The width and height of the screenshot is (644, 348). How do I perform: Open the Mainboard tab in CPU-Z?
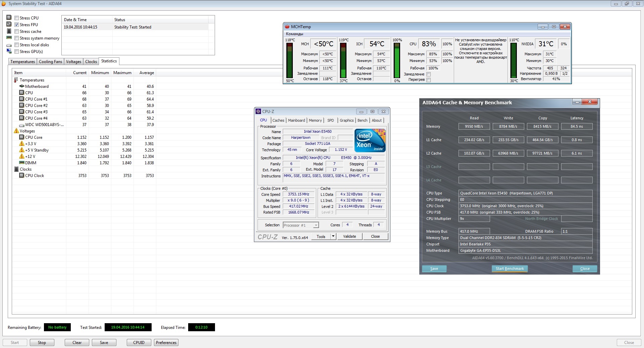click(x=297, y=120)
